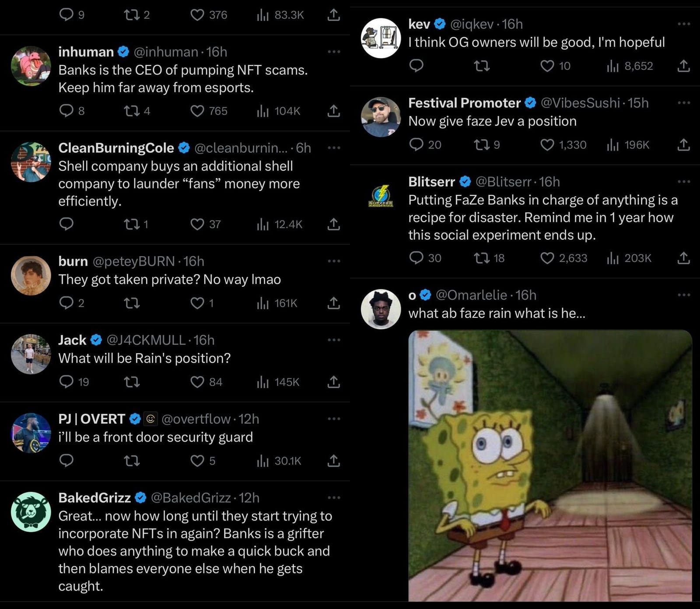Image resolution: width=700 pixels, height=609 pixels.
Task: Click reply icon on kev's tweet
Action: point(416,66)
